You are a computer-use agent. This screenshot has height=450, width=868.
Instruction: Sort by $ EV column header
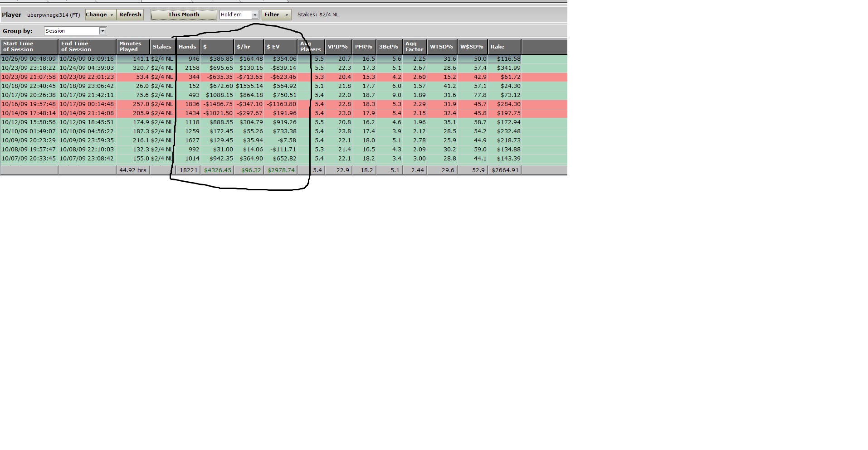[x=280, y=47]
